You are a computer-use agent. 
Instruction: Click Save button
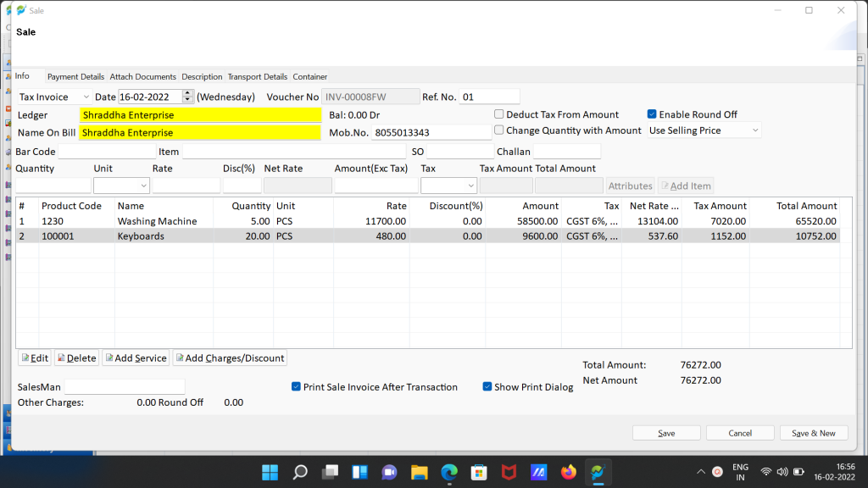[666, 433]
